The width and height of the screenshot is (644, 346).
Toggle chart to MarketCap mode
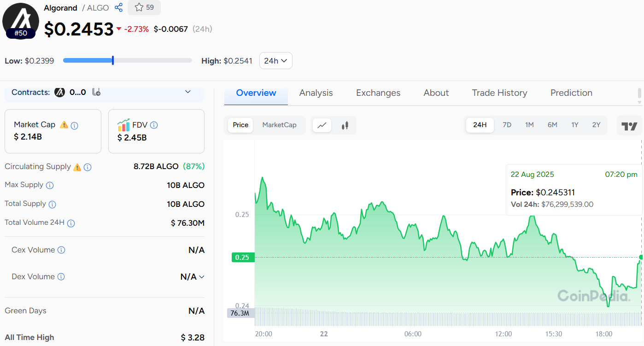pos(279,125)
